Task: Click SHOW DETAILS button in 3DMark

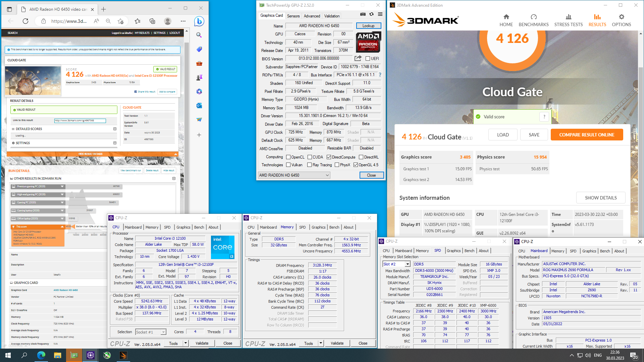Action: (x=601, y=198)
